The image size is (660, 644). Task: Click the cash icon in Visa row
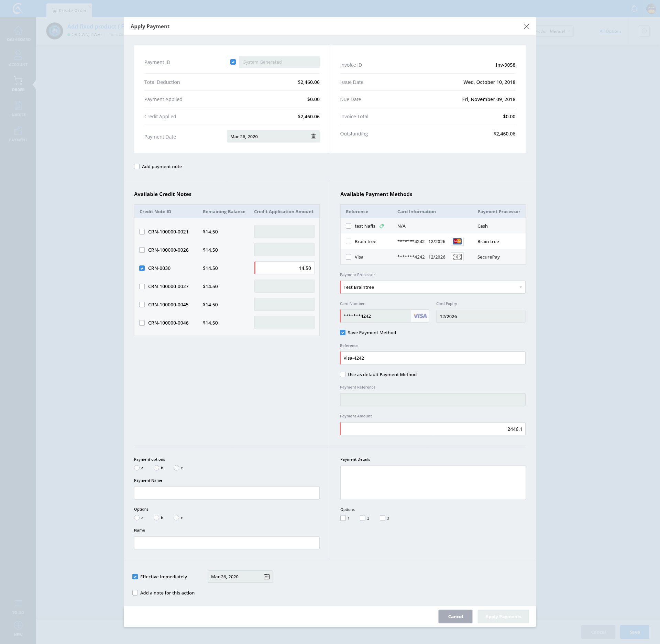pos(457,257)
